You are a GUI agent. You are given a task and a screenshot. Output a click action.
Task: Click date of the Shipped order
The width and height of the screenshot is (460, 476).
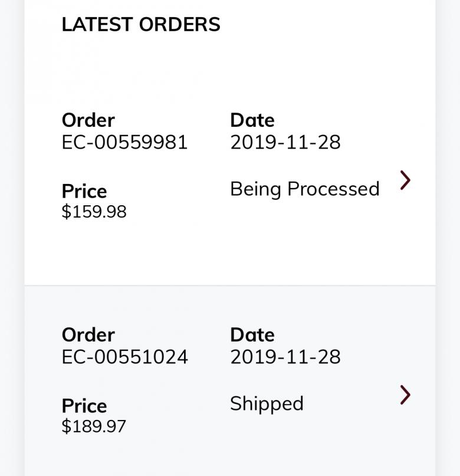[285, 357]
